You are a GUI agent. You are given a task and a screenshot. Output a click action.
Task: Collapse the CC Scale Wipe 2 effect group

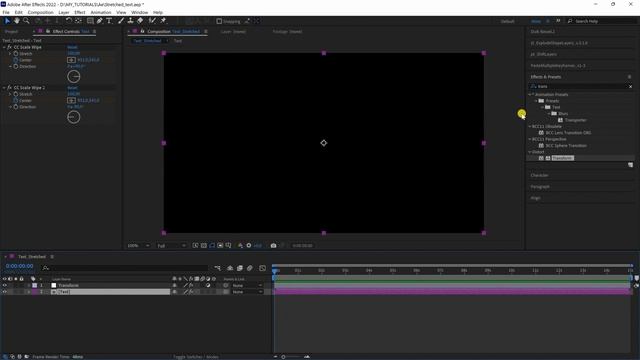4,88
